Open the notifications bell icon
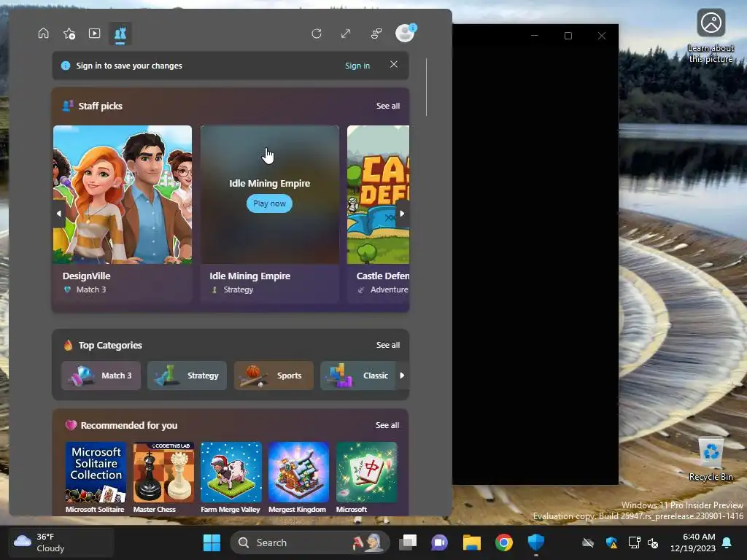This screenshot has width=747, height=560. click(727, 542)
